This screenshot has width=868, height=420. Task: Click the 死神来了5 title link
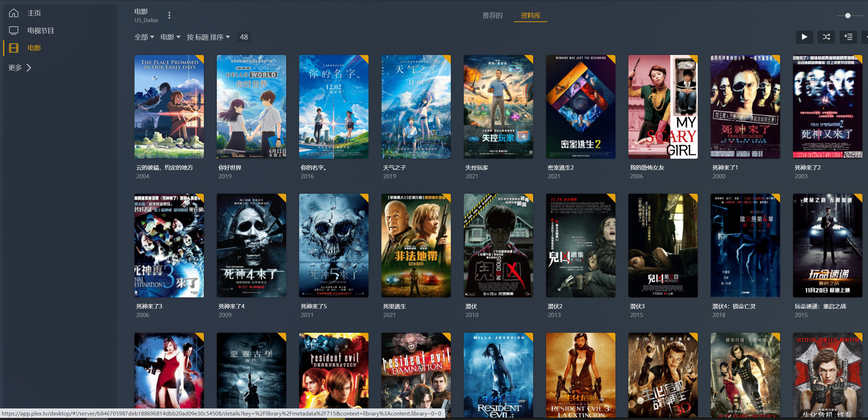(314, 306)
